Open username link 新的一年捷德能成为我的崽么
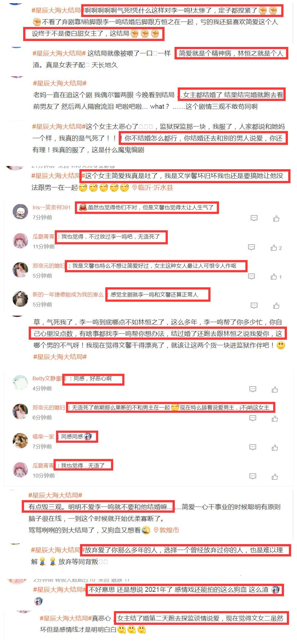Image resolution: width=297 pixels, height=644 pixels. click(x=68, y=295)
